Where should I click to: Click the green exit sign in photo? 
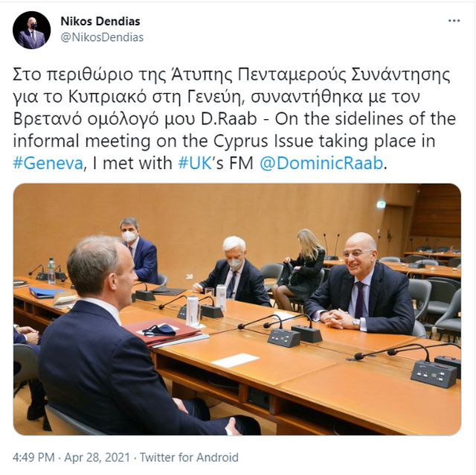[381, 204]
